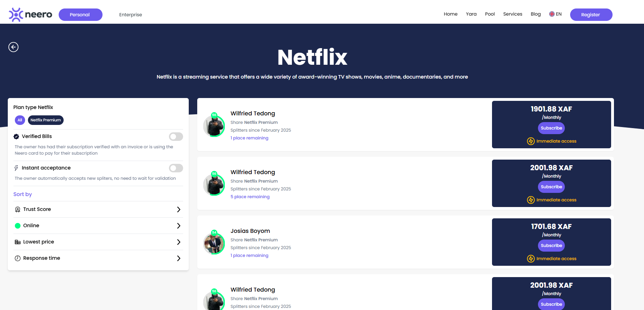The height and width of the screenshot is (310, 644).
Task: Click the Sort by heading
Action: (x=23, y=194)
